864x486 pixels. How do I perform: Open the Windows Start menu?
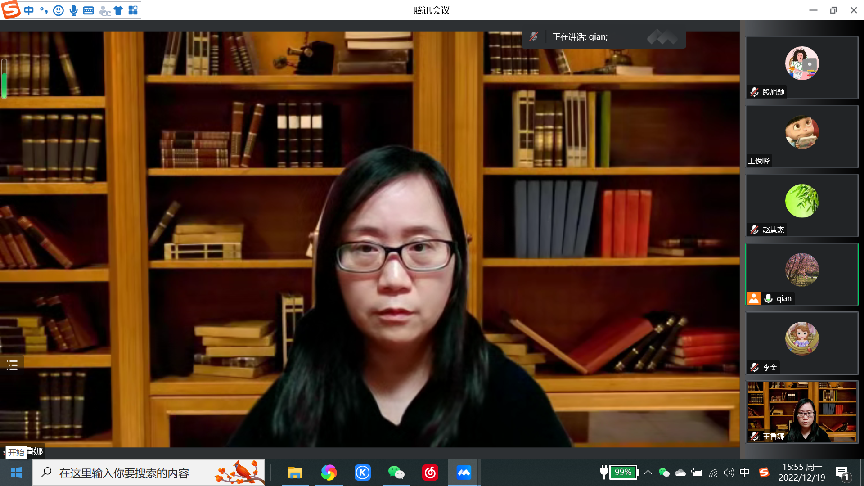[15, 472]
